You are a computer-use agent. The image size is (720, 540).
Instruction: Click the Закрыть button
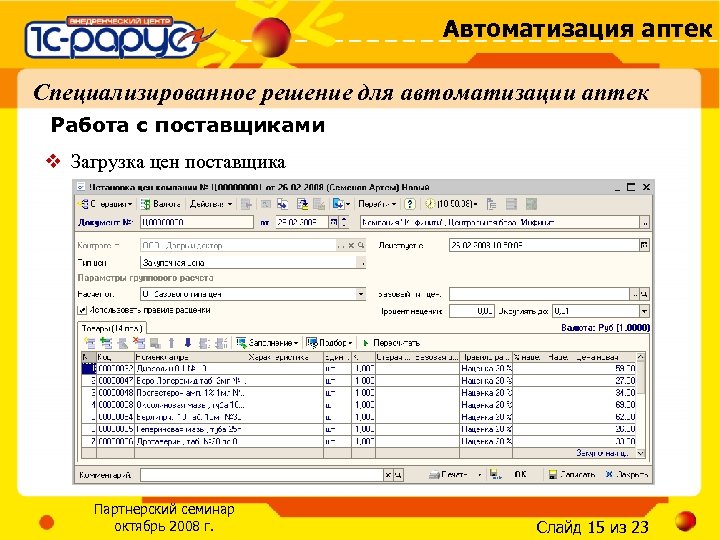point(626,474)
